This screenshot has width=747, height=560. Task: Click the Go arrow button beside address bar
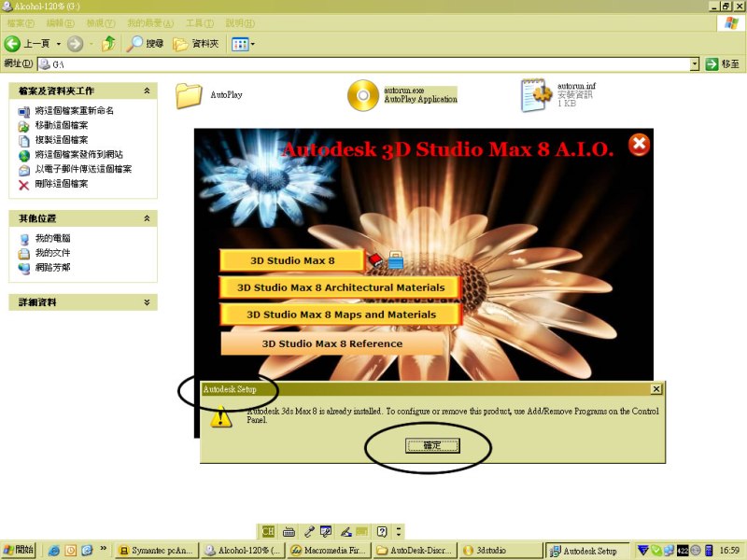pyautogui.click(x=712, y=63)
